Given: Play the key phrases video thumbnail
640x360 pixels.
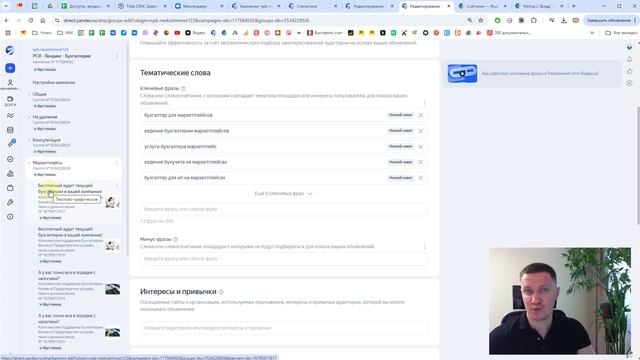Looking at the screenshot, I should click(x=462, y=73).
